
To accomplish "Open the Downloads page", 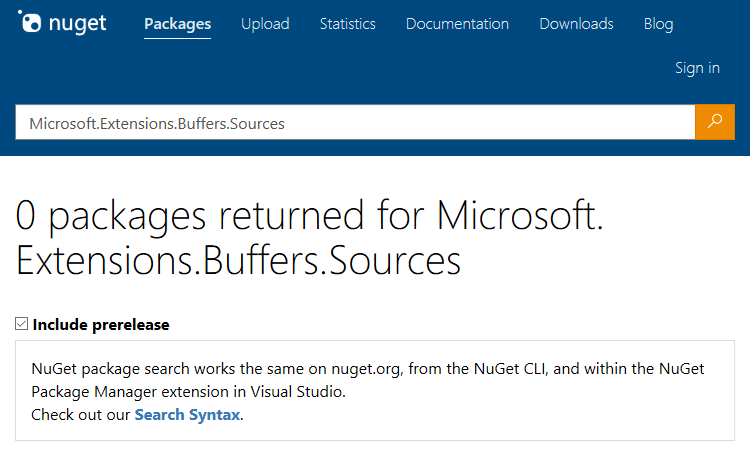I will pos(574,24).
